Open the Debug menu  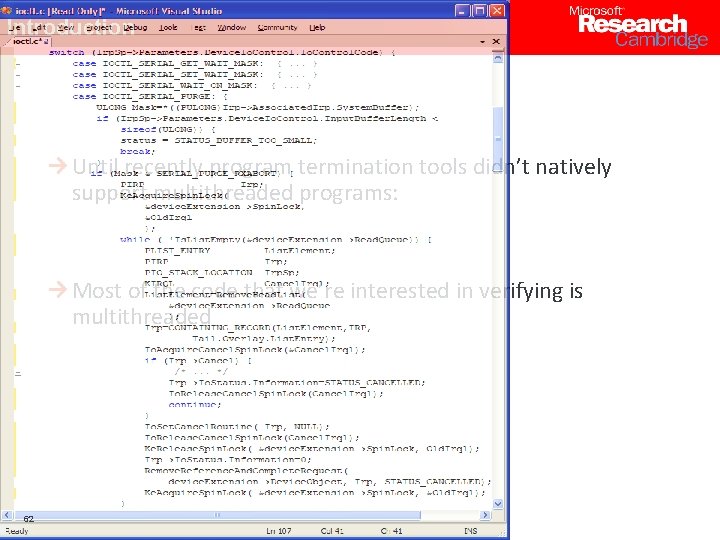pos(135,28)
